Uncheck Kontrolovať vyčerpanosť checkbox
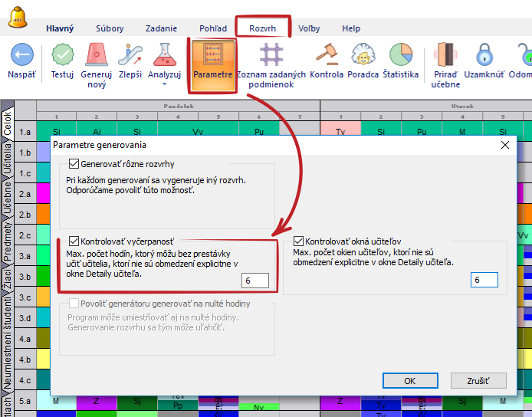Screen dimensions: 532x417 coord(74,240)
